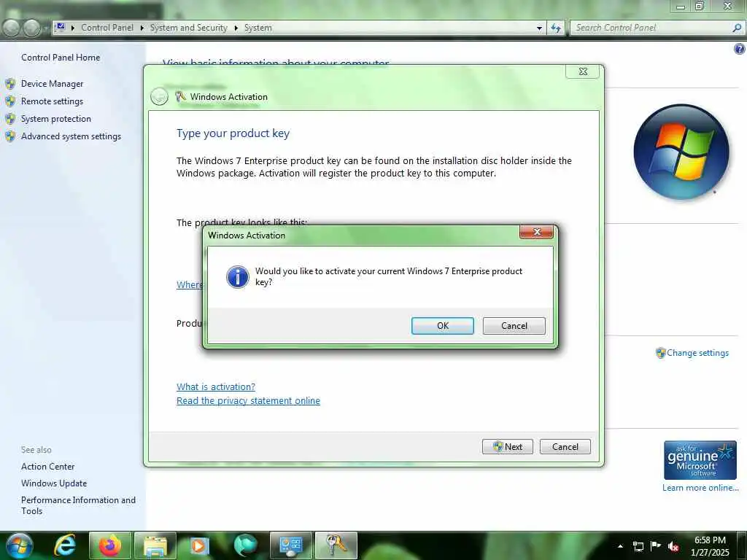Click the search magnifier icon
Image resolution: width=747 pixels, height=560 pixels.
pyautogui.click(x=737, y=28)
